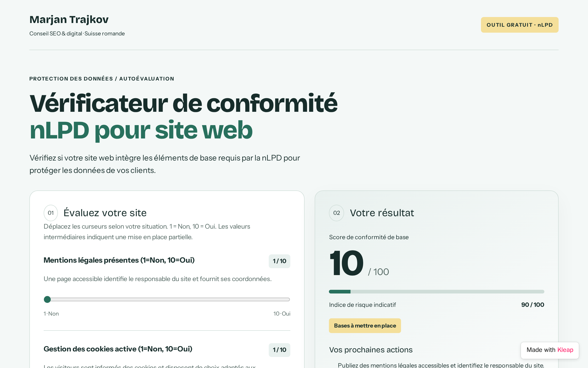Click the Bases à mettre en place label

pos(365,326)
